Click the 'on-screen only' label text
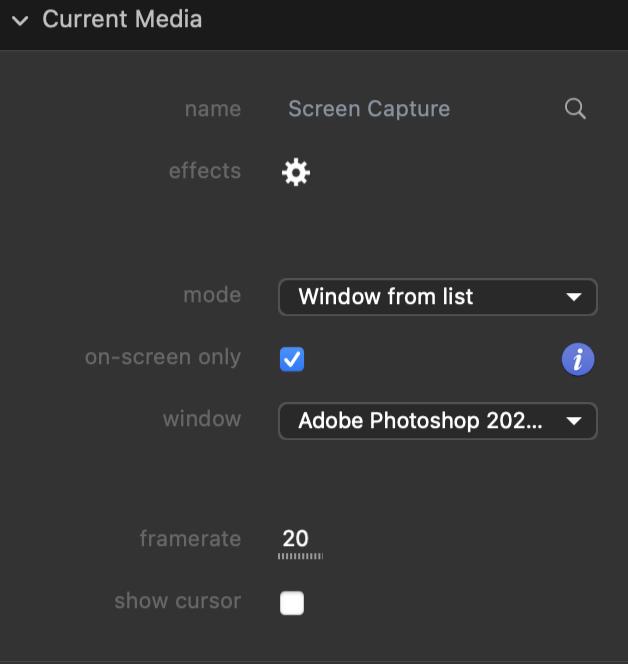628x664 pixels. pos(163,357)
